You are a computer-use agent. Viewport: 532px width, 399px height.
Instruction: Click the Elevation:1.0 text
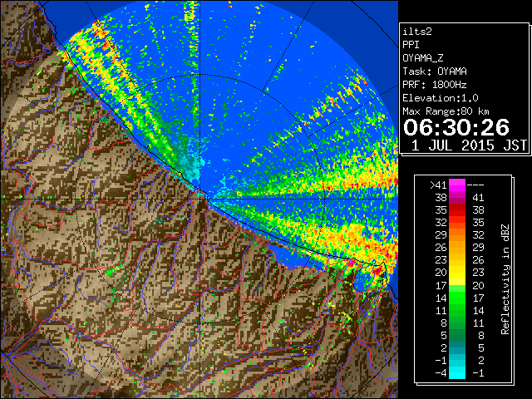click(440, 98)
